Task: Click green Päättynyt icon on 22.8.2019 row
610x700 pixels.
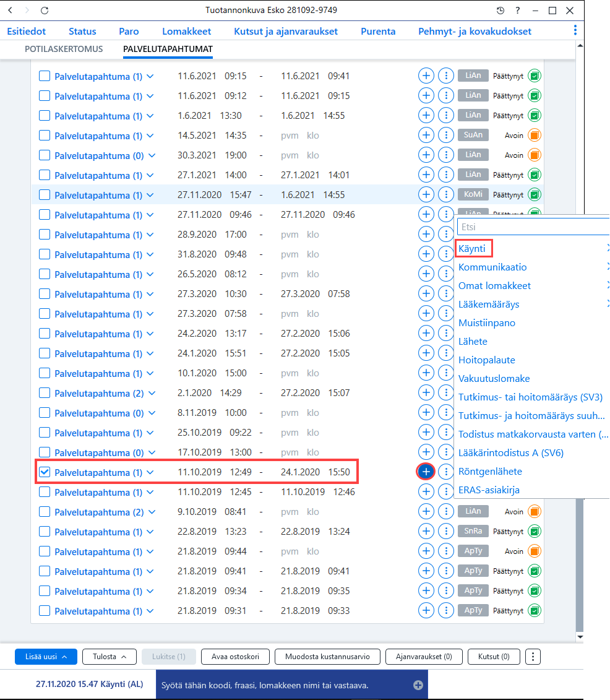Action: pos(534,531)
